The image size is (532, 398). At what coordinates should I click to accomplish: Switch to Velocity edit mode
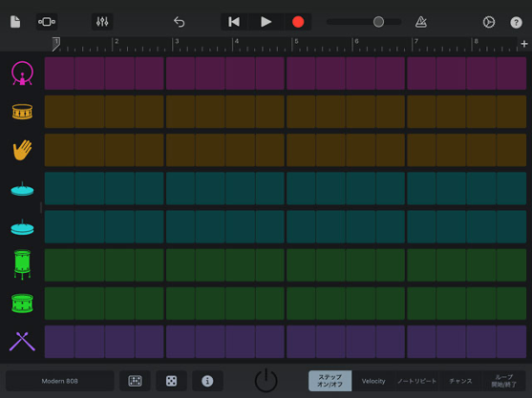[x=373, y=381]
